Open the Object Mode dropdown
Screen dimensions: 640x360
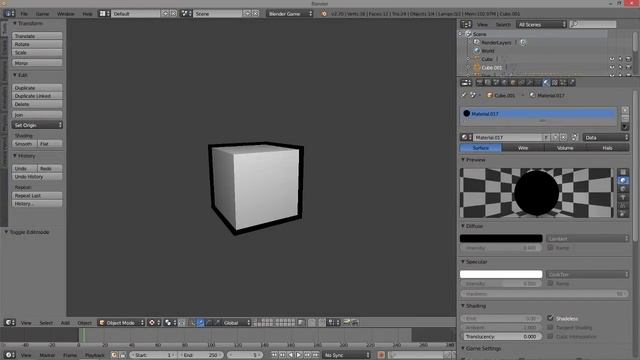tap(121, 322)
